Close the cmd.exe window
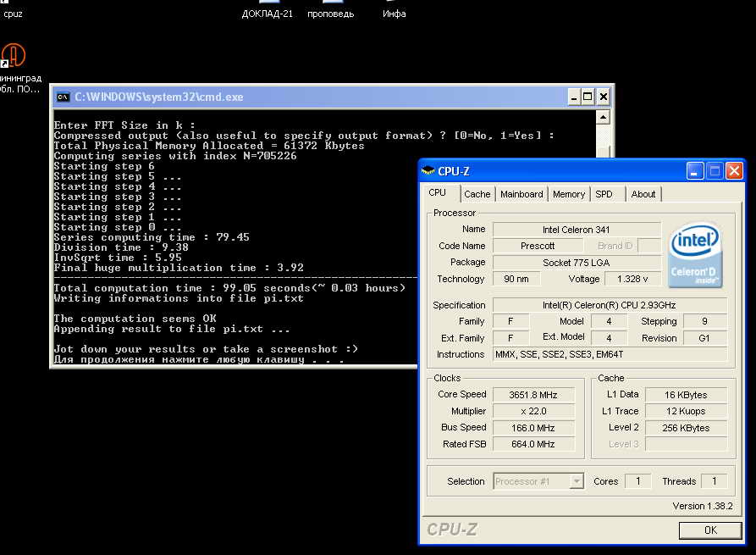The width and height of the screenshot is (756, 555). click(603, 97)
